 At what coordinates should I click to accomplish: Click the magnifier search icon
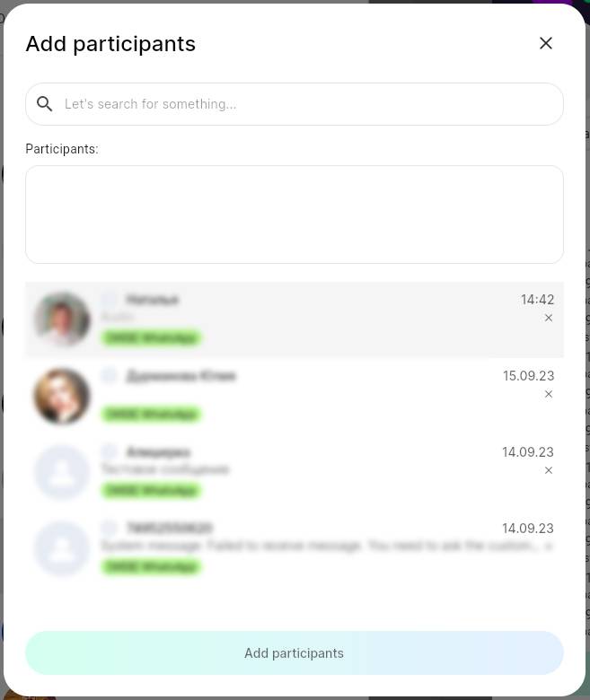tap(44, 104)
